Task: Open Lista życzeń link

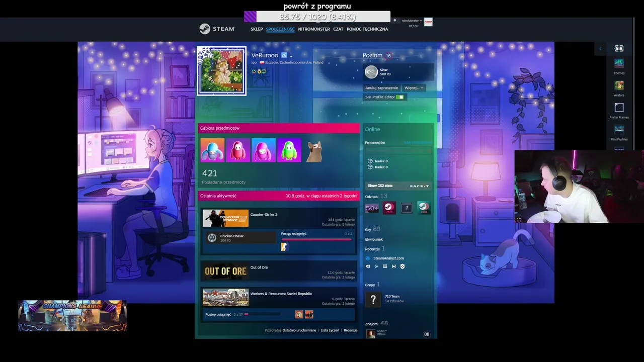Action: click(x=330, y=330)
